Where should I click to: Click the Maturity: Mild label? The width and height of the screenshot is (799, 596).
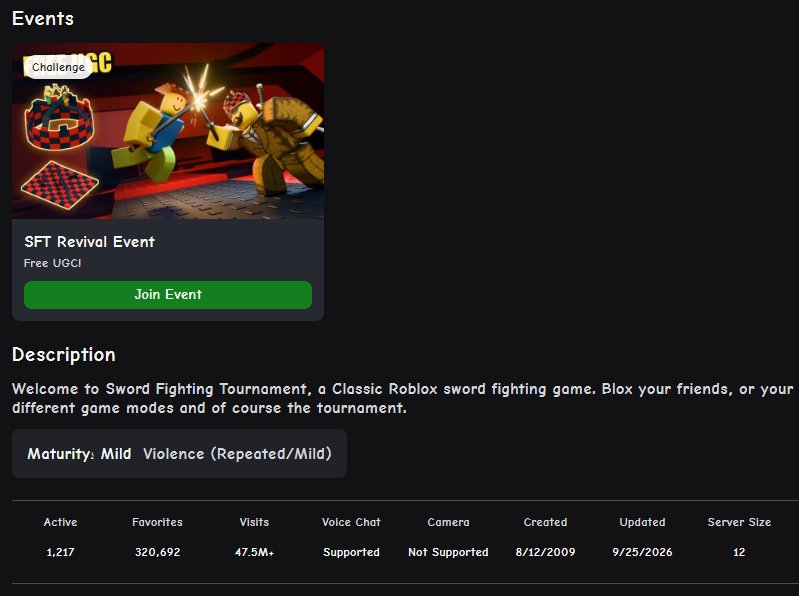79,453
